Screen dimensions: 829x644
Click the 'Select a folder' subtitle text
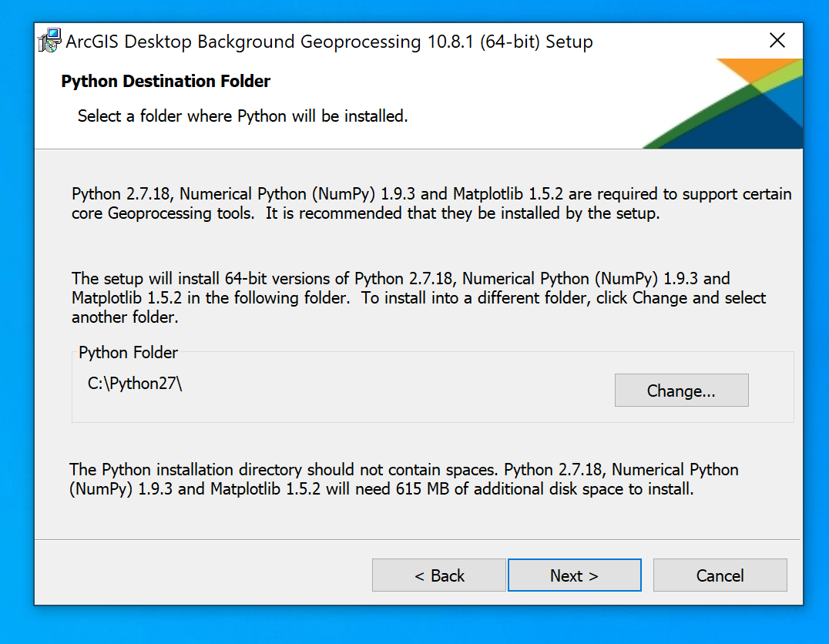[242, 116]
